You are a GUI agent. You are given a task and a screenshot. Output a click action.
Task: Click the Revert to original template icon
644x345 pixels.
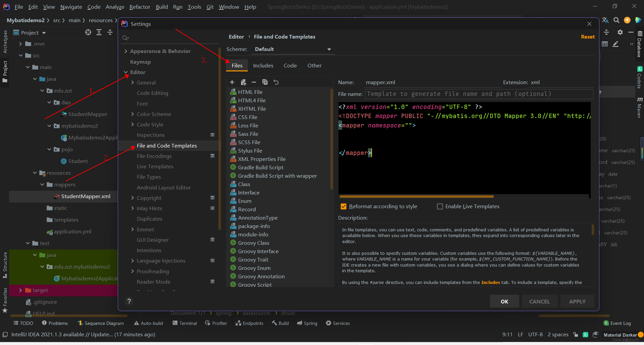pyautogui.click(x=276, y=82)
